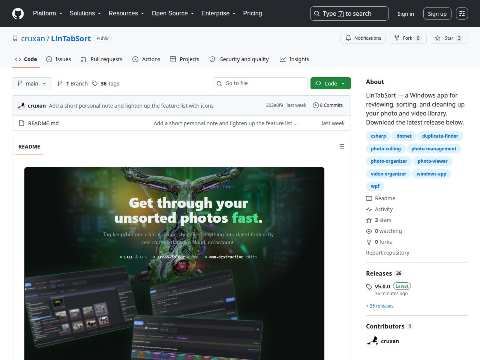This screenshot has width=480, height=360.
Task: Open the main branch selector dropdown
Action: click(32, 83)
